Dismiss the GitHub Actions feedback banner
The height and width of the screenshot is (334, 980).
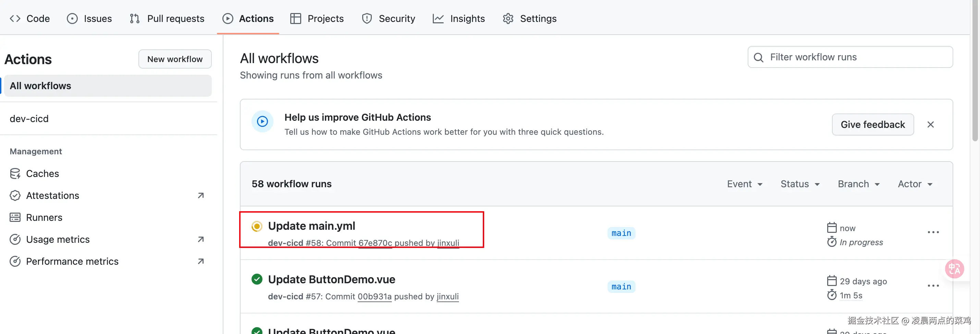coord(930,124)
